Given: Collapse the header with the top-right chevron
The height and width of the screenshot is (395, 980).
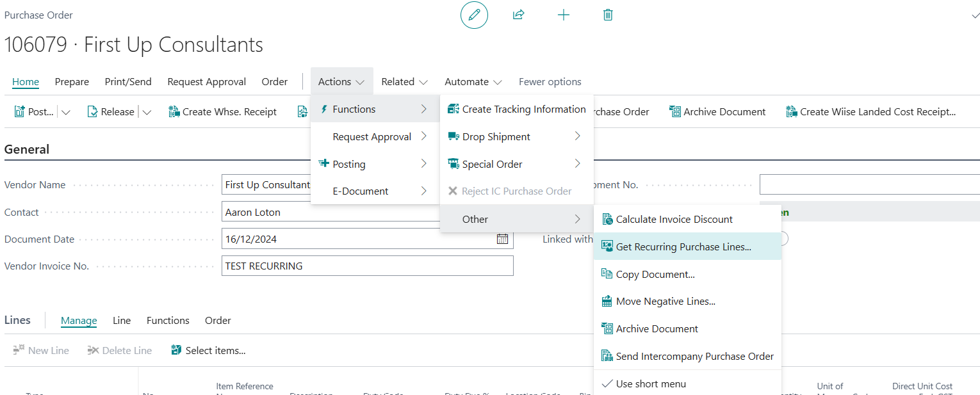Looking at the screenshot, I should point(976,15).
